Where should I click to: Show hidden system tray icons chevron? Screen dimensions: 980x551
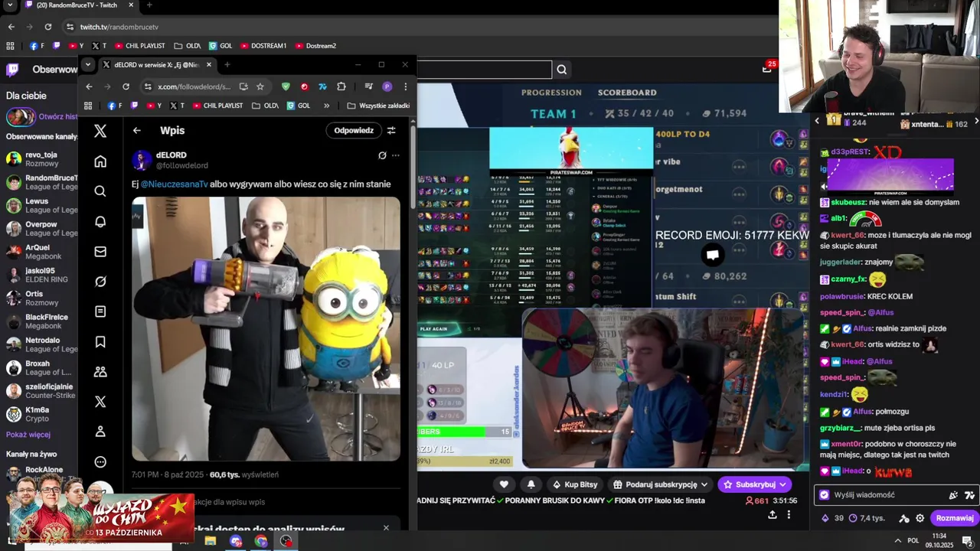click(x=898, y=541)
